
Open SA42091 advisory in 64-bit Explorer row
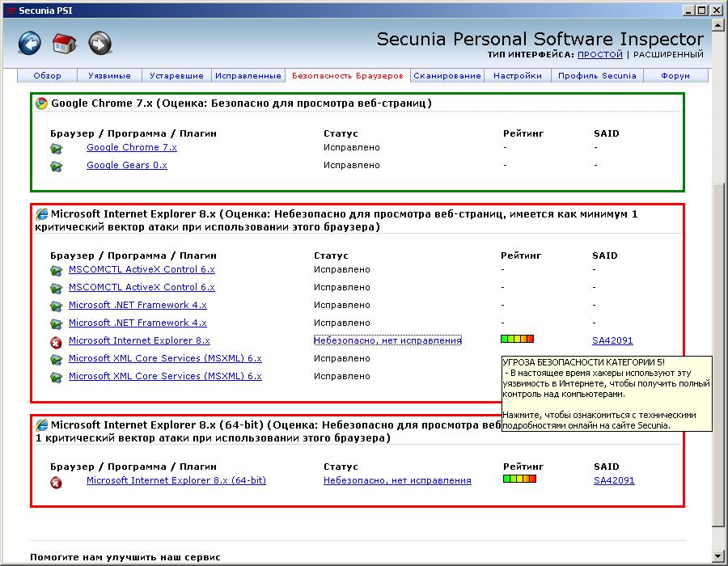coord(614,480)
